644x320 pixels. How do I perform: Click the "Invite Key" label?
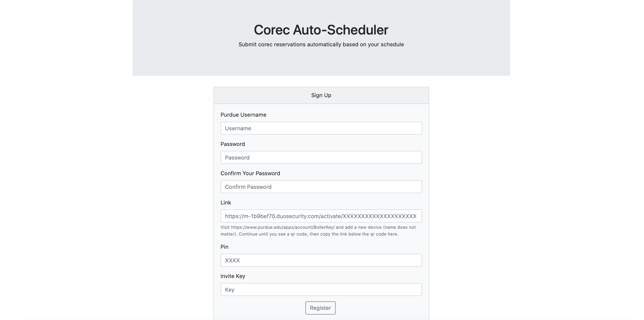tap(232, 276)
